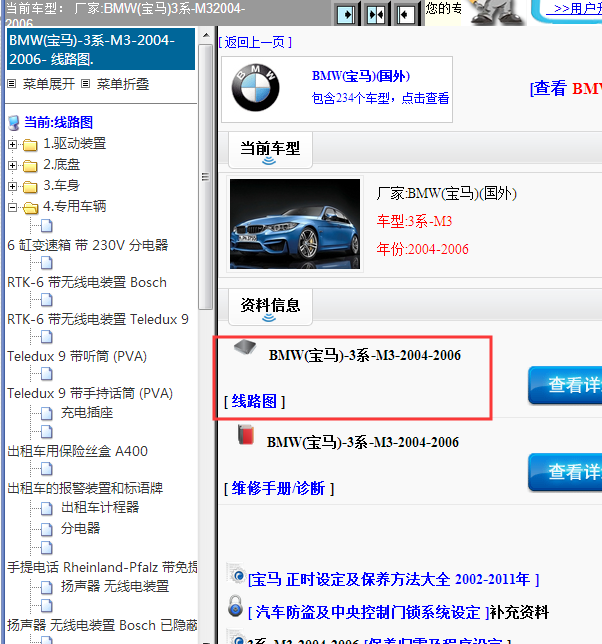Open the 线路图 link
Viewport: 602px width, 644px height.
point(254,401)
